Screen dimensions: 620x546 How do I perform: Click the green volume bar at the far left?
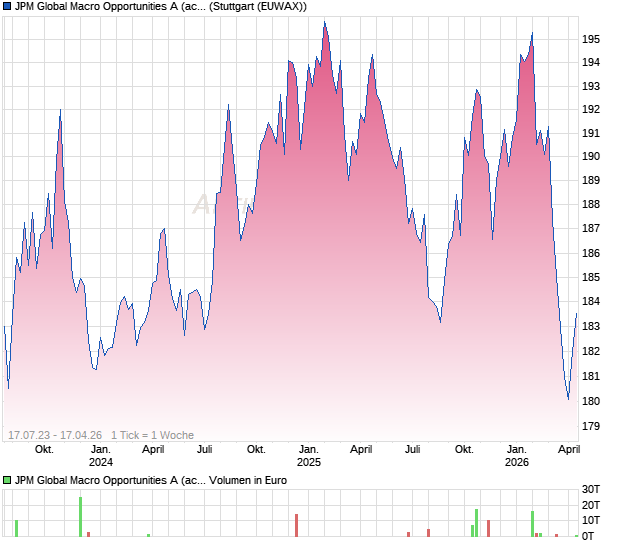16,528
